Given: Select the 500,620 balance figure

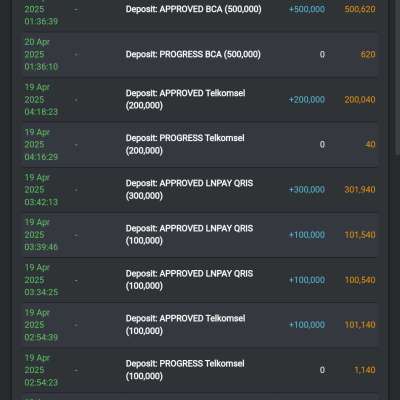Looking at the screenshot, I should point(360,9).
